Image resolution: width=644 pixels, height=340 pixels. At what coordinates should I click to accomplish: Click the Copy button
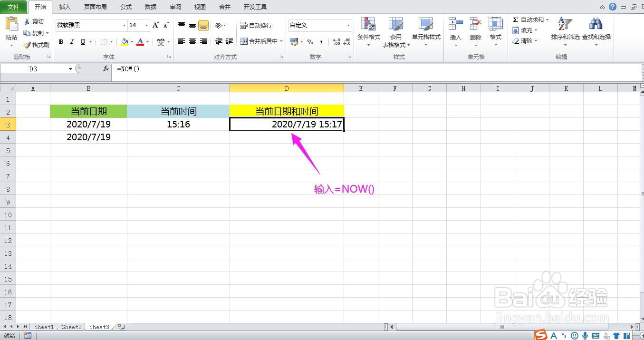[36, 33]
